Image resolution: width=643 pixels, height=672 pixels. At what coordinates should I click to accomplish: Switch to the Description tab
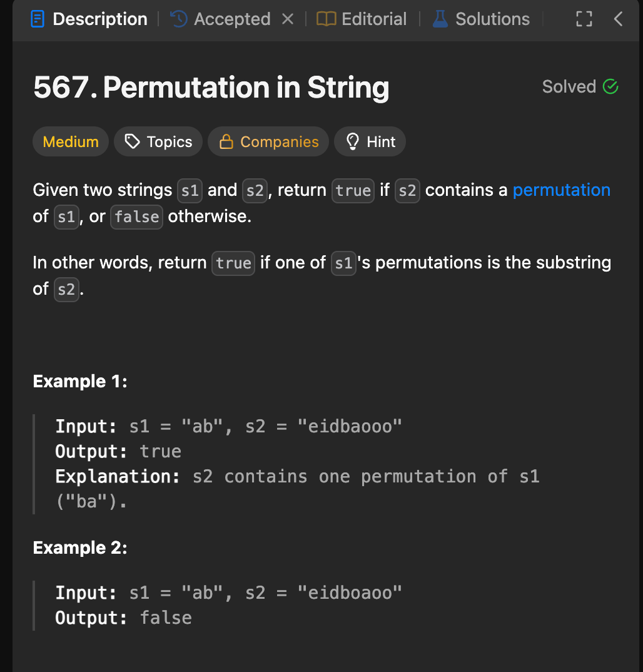89,19
